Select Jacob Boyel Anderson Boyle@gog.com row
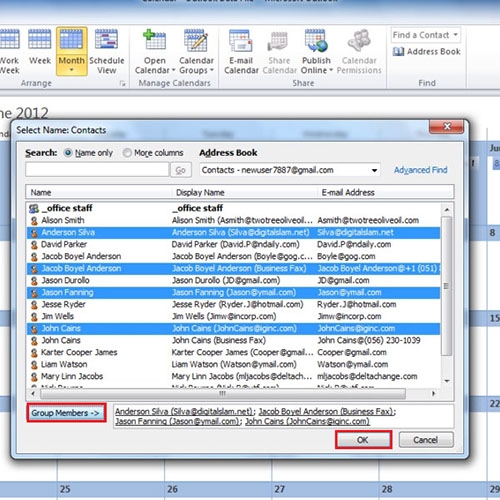The height and width of the screenshot is (500, 500). click(x=233, y=257)
